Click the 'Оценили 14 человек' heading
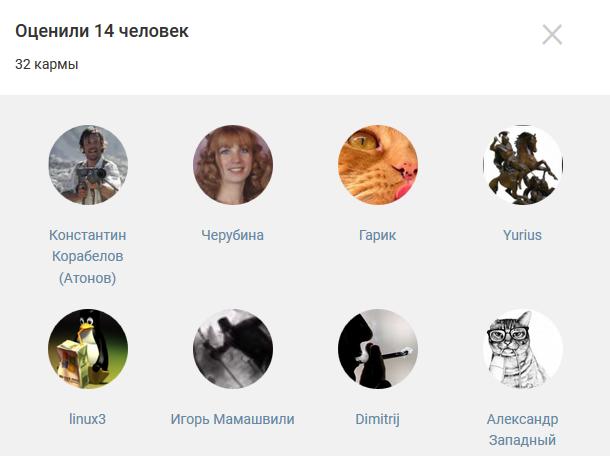The image size is (610, 456). coord(102,31)
